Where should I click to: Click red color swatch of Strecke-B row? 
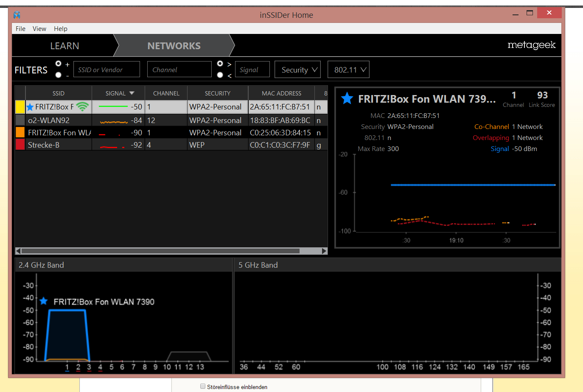point(20,145)
